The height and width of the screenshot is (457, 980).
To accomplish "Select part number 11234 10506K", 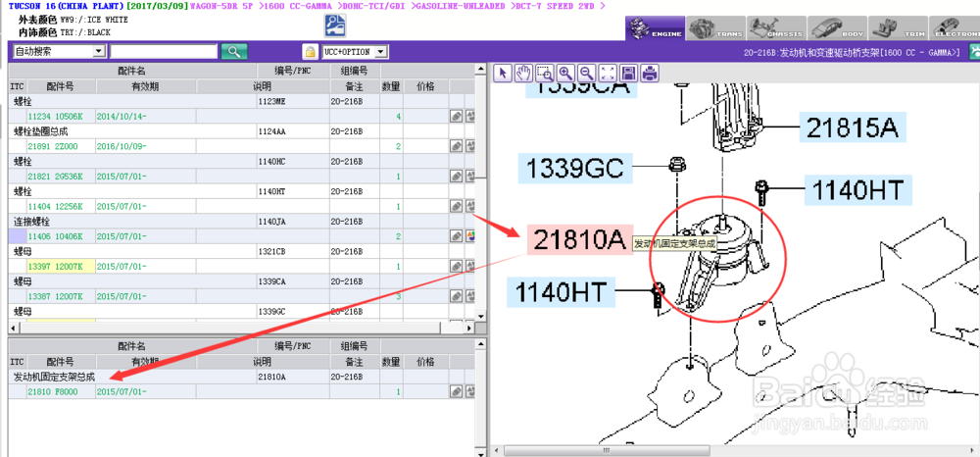I will point(55,117).
